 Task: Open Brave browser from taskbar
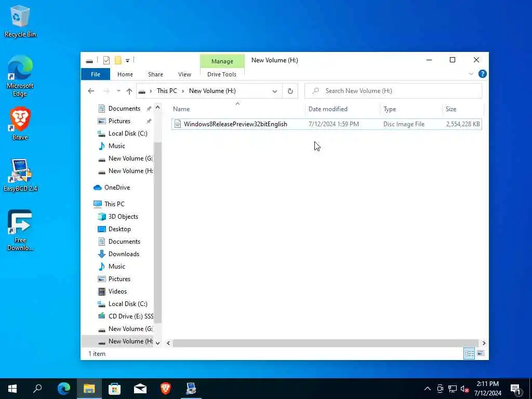tap(166, 389)
